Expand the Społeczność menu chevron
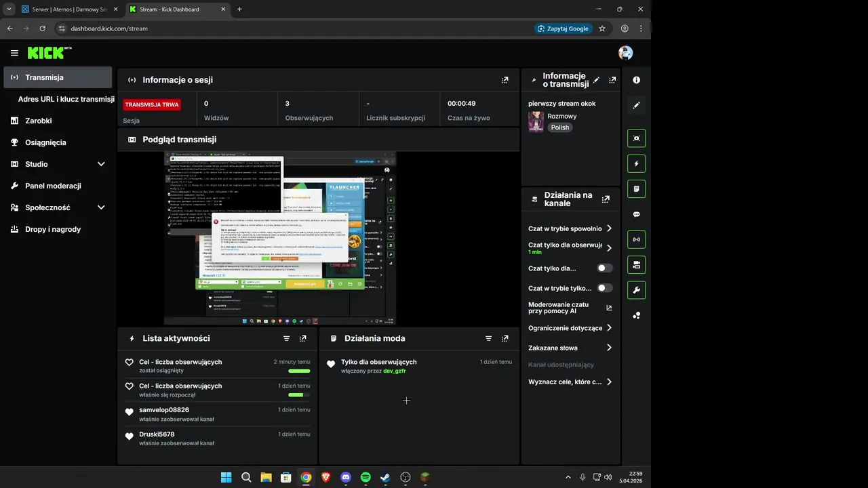The image size is (868, 488). pyautogui.click(x=101, y=207)
